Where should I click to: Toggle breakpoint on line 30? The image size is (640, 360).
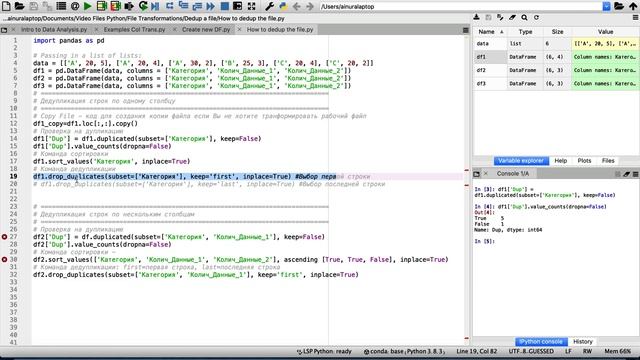[x=4, y=260]
